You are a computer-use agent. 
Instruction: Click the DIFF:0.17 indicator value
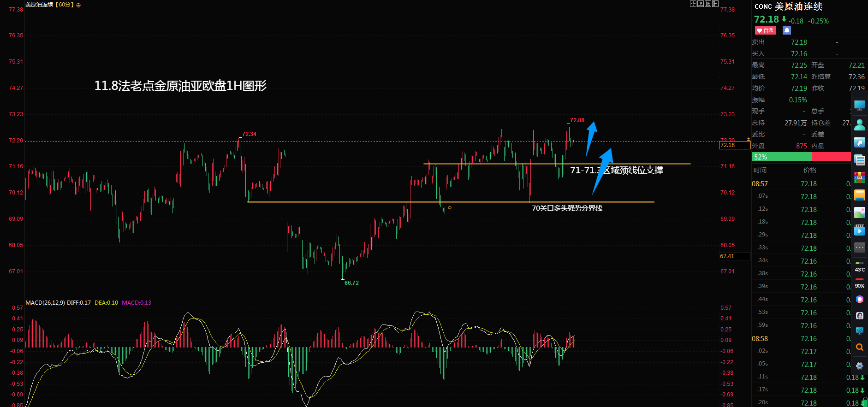tap(79, 303)
